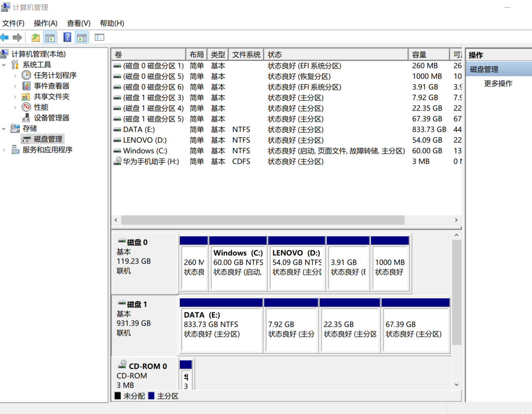
Task: Click 更多操作 in the actions pane
Action: pos(498,83)
